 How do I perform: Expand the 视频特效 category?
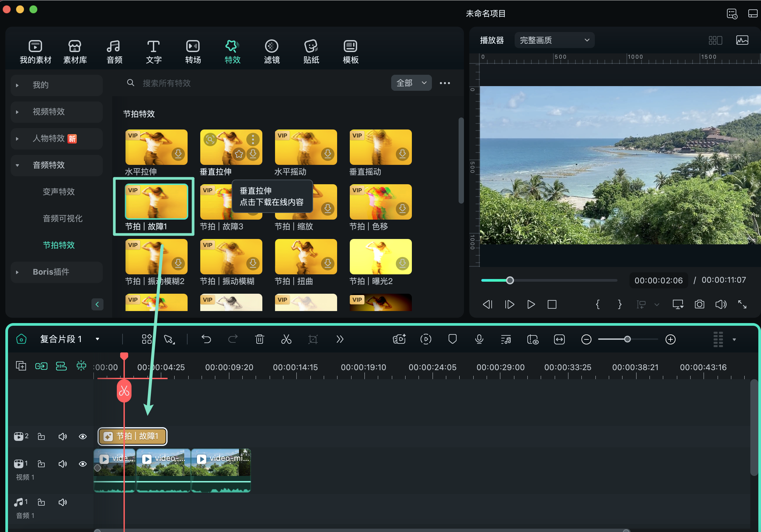pos(49,112)
